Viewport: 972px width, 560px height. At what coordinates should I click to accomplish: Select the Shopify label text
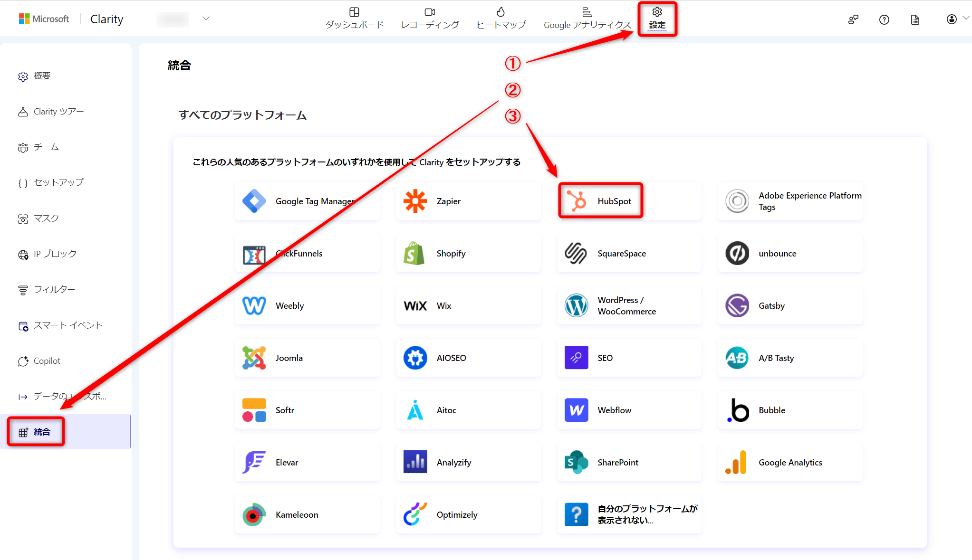[451, 253]
